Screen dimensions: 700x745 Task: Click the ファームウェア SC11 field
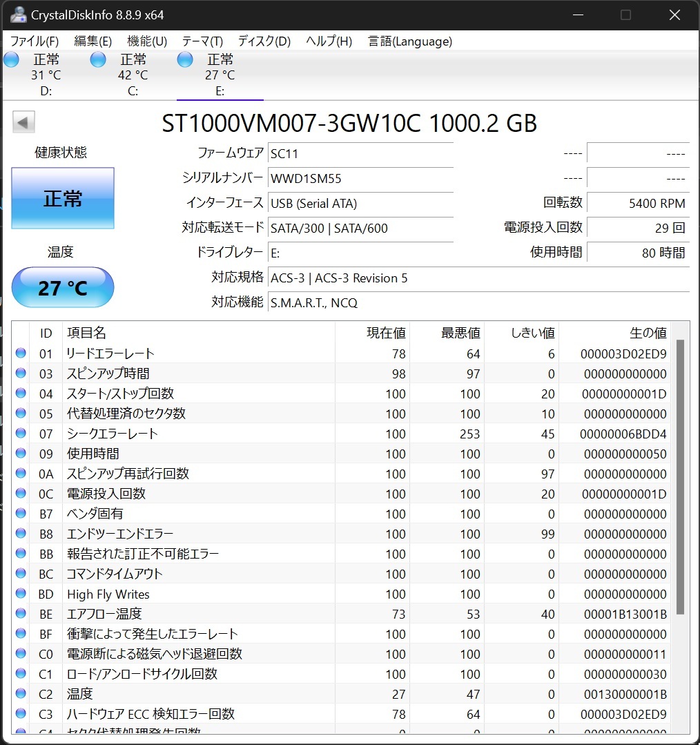point(359,153)
